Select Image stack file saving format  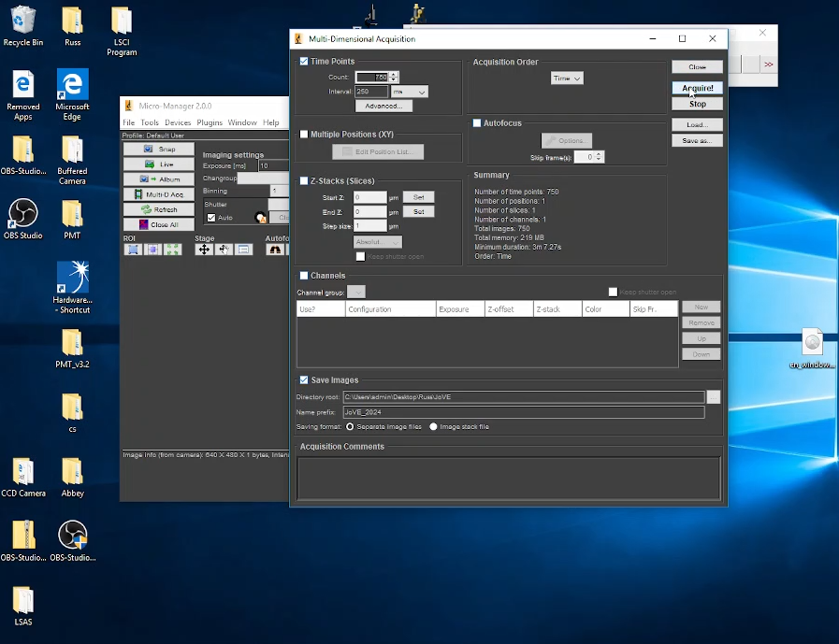pos(433,426)
